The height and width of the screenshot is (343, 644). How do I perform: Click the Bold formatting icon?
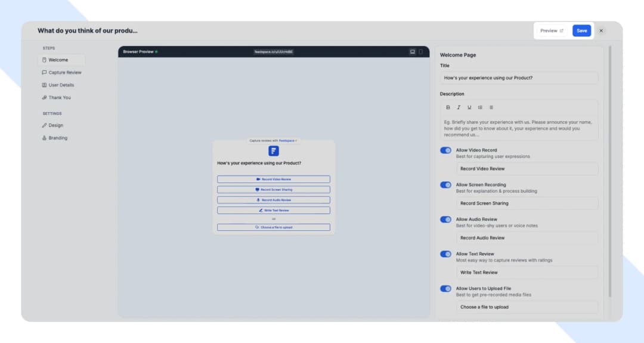point(448,107)
